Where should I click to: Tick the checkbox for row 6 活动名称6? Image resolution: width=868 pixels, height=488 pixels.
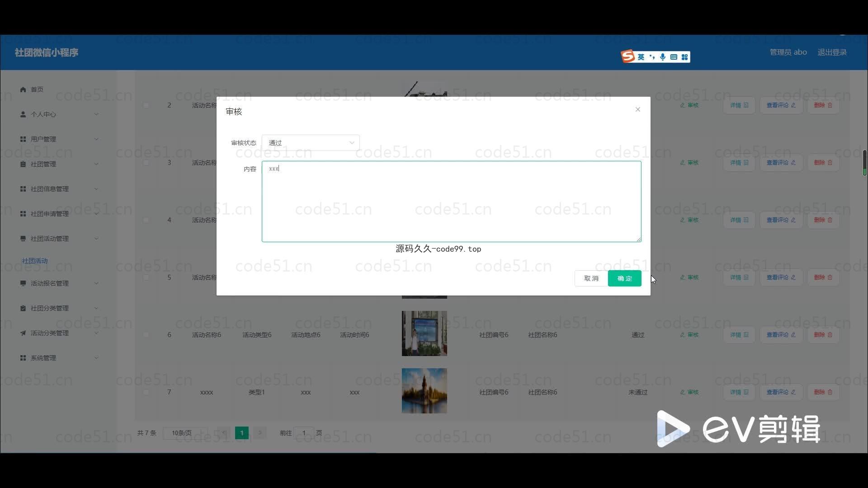coord(146,335)
